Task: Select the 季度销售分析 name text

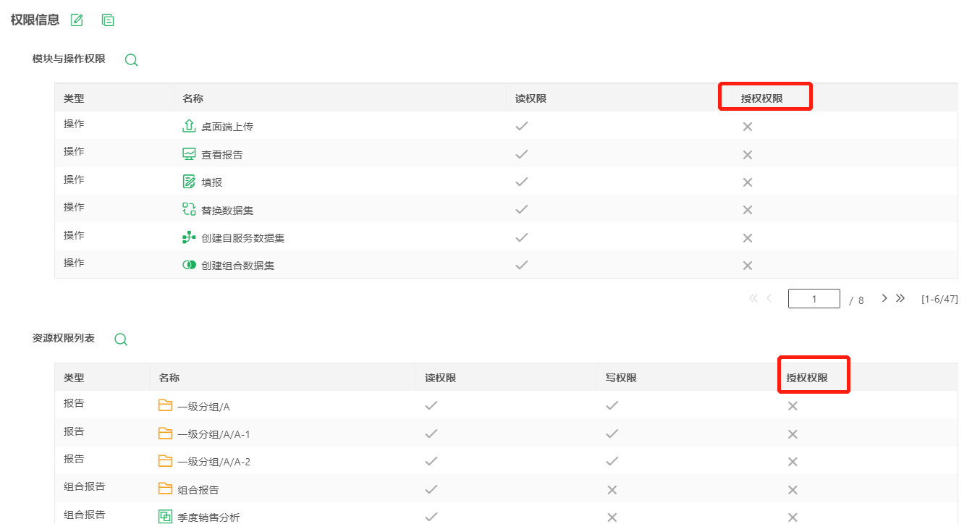Action: (x=208, y=517)
